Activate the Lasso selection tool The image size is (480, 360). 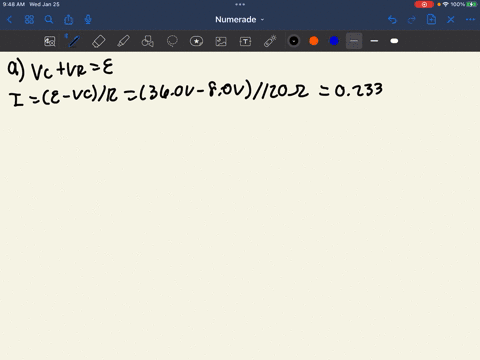point(172,41)
